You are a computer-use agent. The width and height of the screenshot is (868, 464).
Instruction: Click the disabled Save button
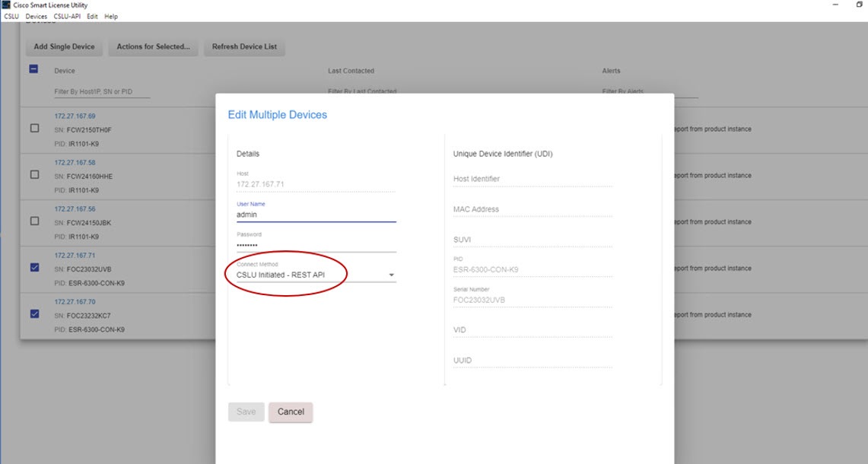click(x=245, y=412)
